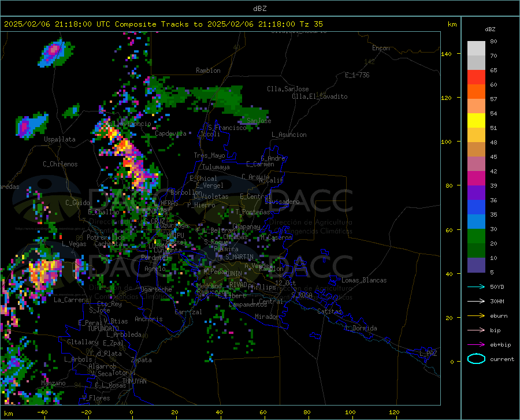Click the 'TUPUNGATO' map label
The width and height of the screenshot is (520, 420).
click(103, 329)
